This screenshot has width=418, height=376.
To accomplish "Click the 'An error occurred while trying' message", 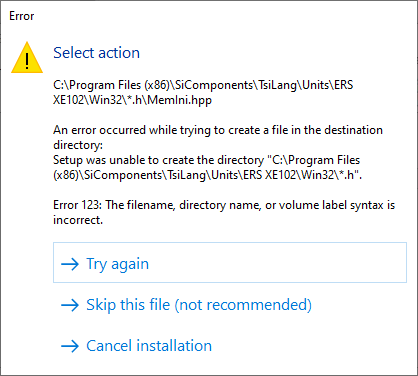I will coord(218,130).
